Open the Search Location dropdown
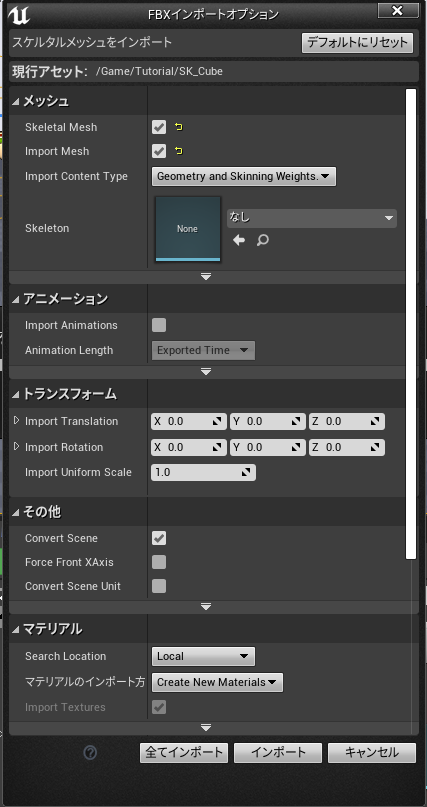Image resolution: width=427 pixels, height=807 pixels. click(x=203, y=656)
